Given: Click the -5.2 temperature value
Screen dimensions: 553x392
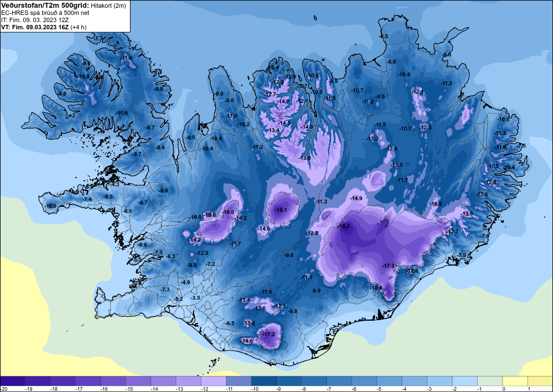Looking at the screenshot, I should point(179,299).
